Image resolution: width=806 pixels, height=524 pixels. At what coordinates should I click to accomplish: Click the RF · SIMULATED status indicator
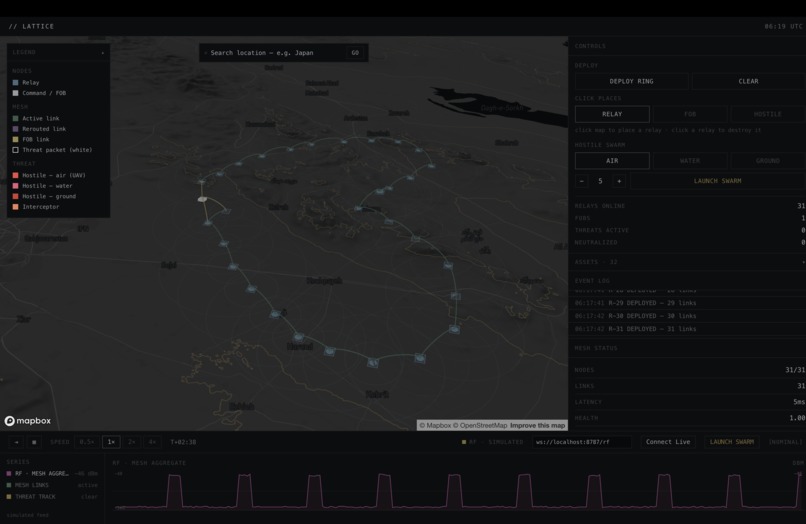pos(492,442)
